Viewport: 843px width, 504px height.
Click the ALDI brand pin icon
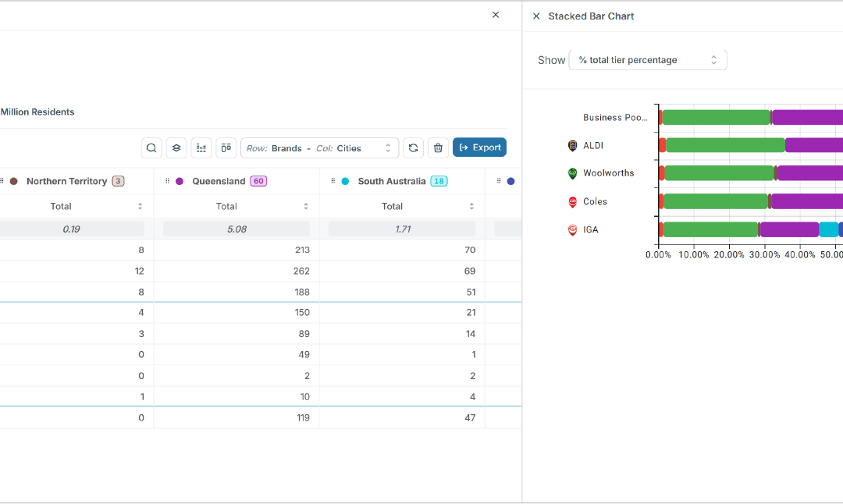[572, 146]
